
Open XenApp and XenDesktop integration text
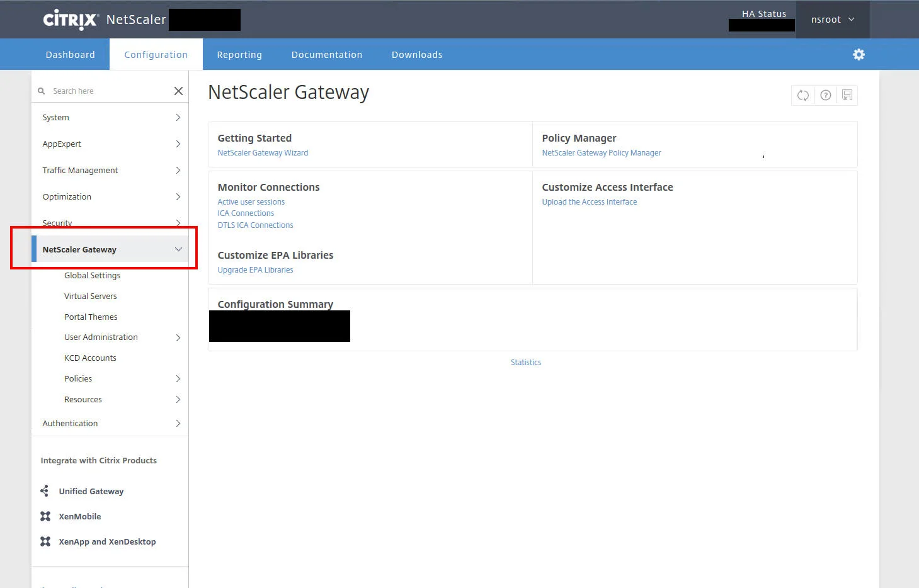click(107, 541)
